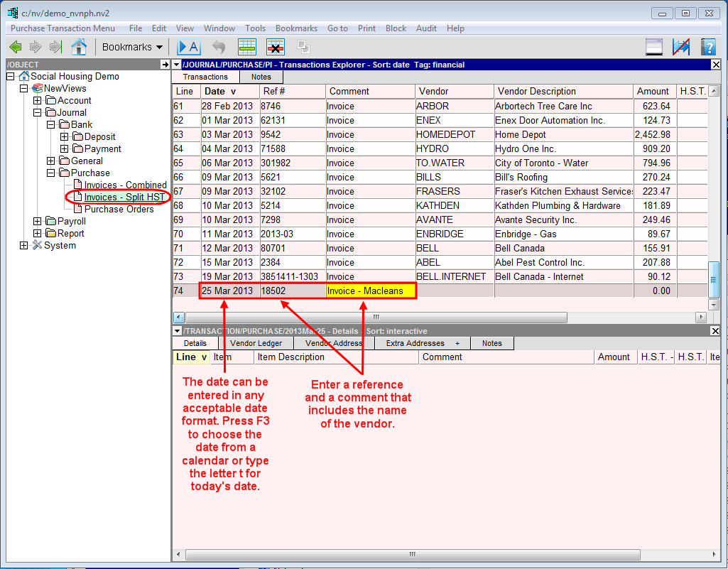Click the Vendor Description column header
This screenshot has height=569, width=728.
[x=537, y=91]
